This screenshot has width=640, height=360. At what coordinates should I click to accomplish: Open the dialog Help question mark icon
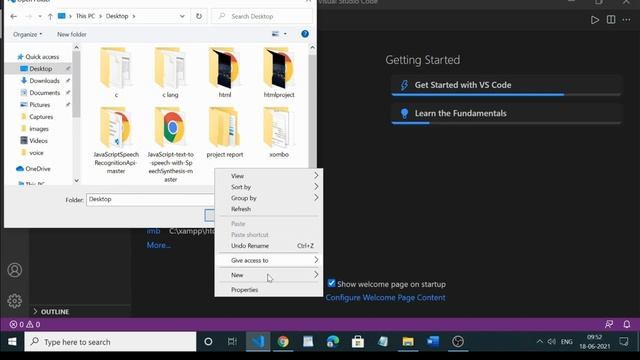pos(304,34)
